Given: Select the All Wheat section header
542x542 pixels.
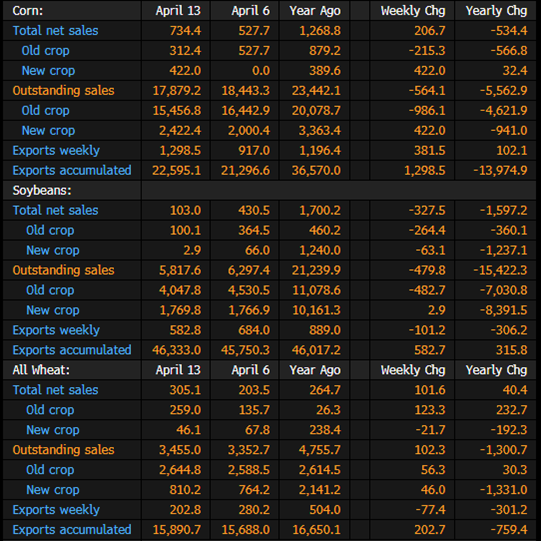Looking at the screenshot, I should tap(41, 370).
